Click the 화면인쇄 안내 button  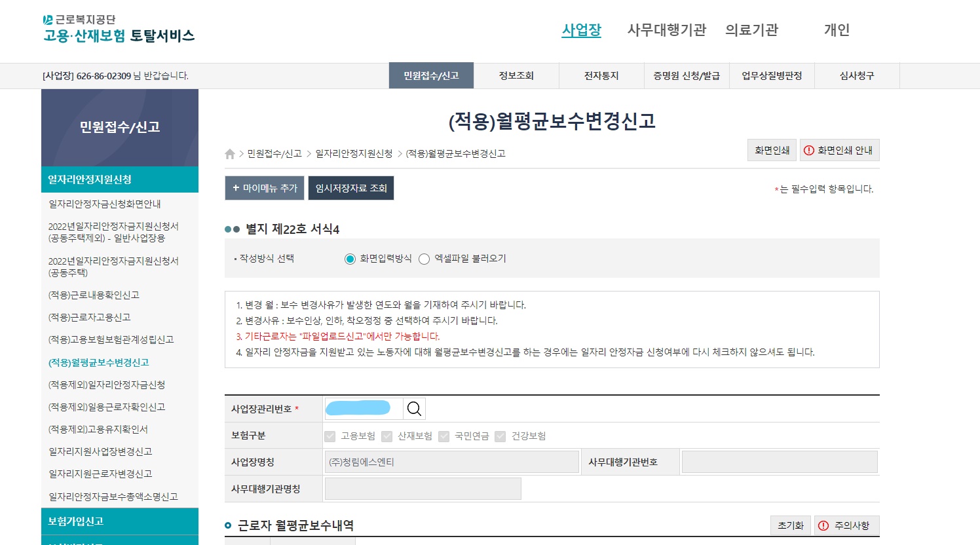[839, 150]
